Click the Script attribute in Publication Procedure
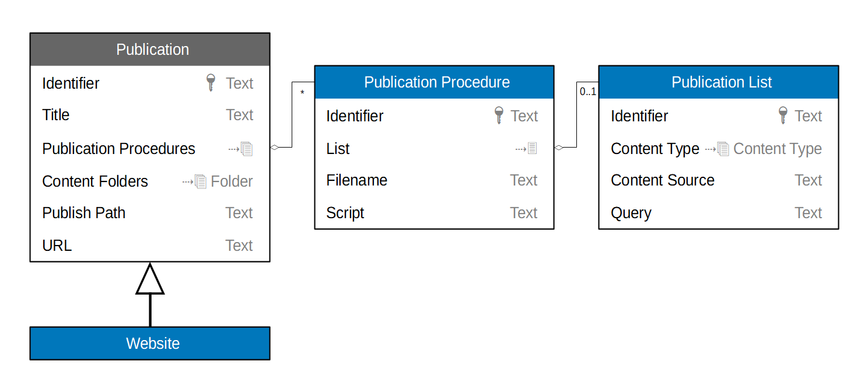Image resolution: width=868 pixels, height=392 pixels. pos(345,213)
